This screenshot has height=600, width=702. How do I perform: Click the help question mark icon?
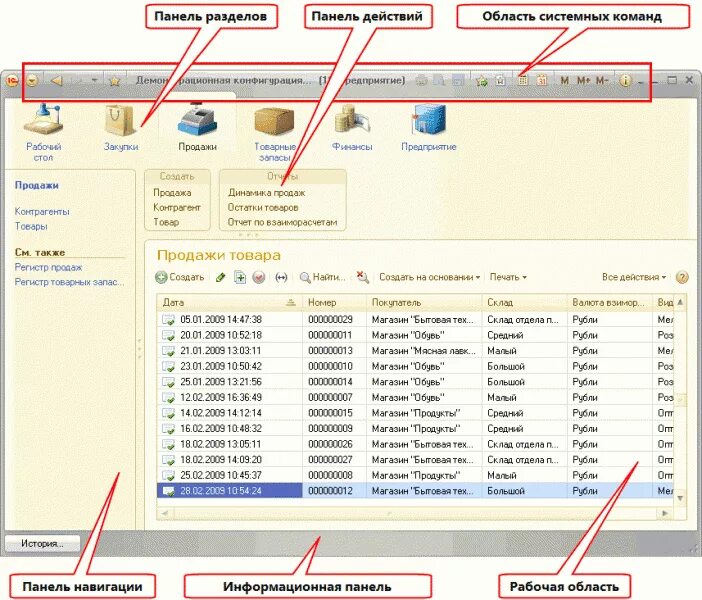682,278
